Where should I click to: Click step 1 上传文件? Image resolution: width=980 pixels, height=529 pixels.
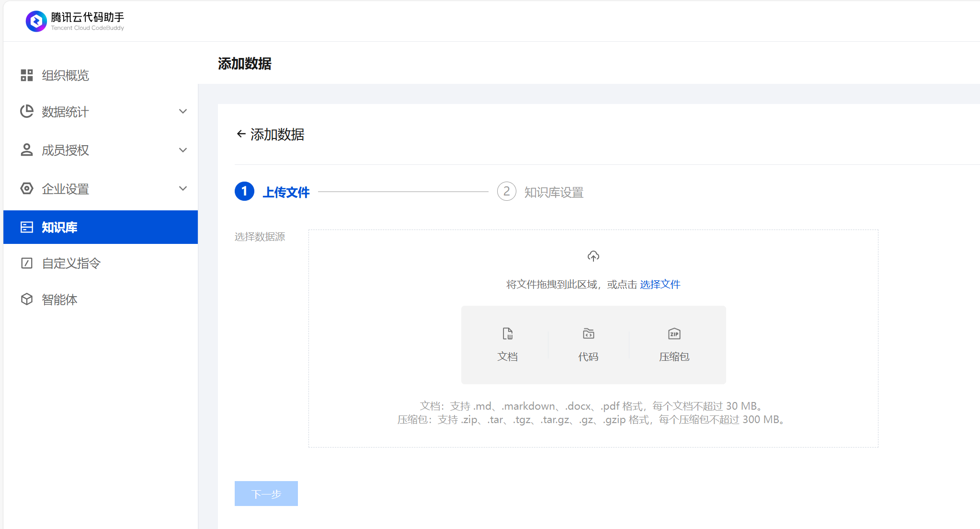(x=286, y=192)
